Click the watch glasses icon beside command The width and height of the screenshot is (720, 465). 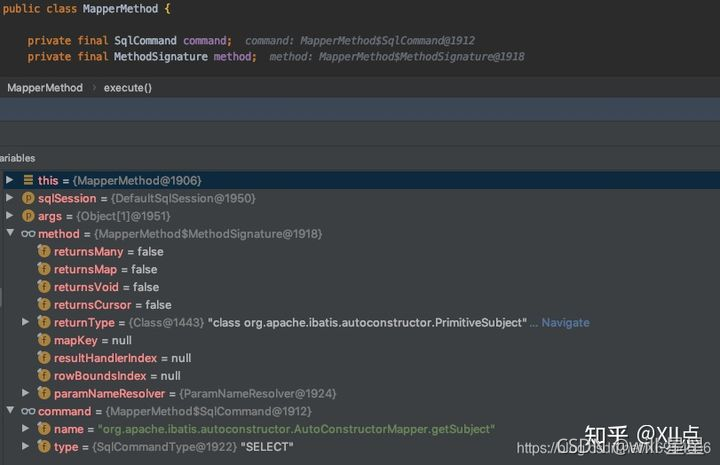coord(28,411)
